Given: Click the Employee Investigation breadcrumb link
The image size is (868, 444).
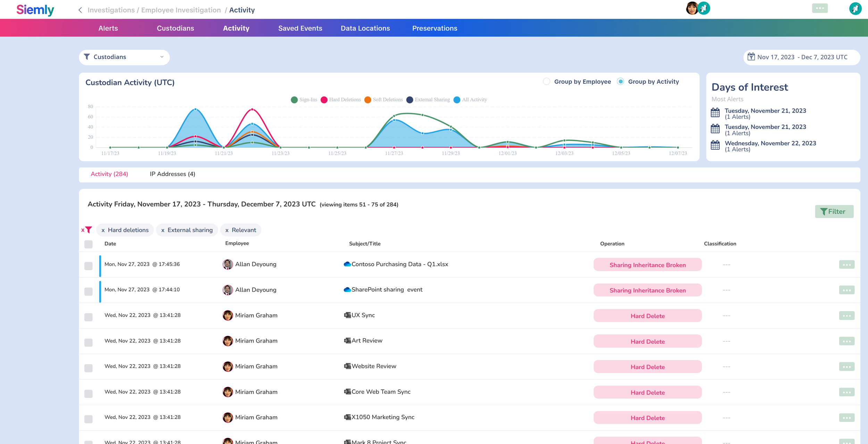Looking at the screenshot, I should tap(181, 10).
